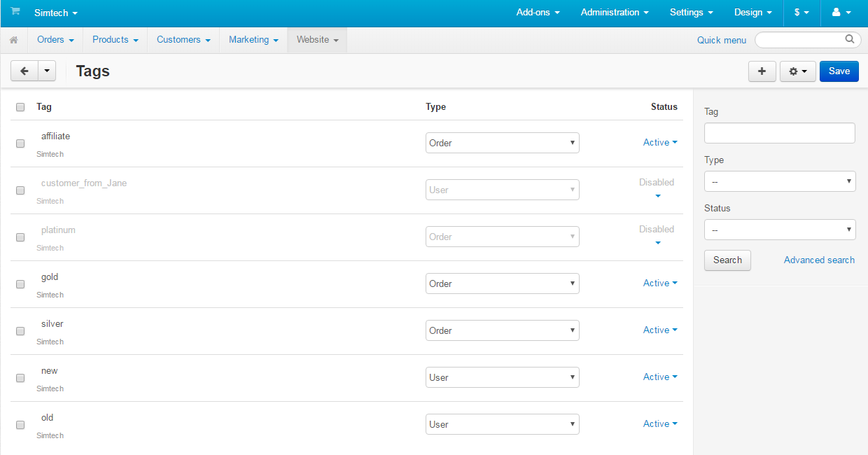Open Website menu
868x455 pixels.
317,40
